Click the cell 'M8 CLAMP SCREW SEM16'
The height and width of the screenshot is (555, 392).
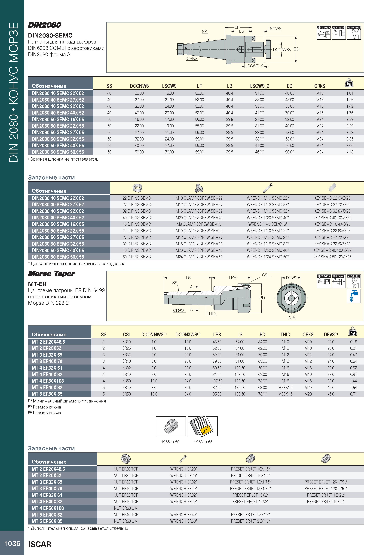click(x=199, y=224)
